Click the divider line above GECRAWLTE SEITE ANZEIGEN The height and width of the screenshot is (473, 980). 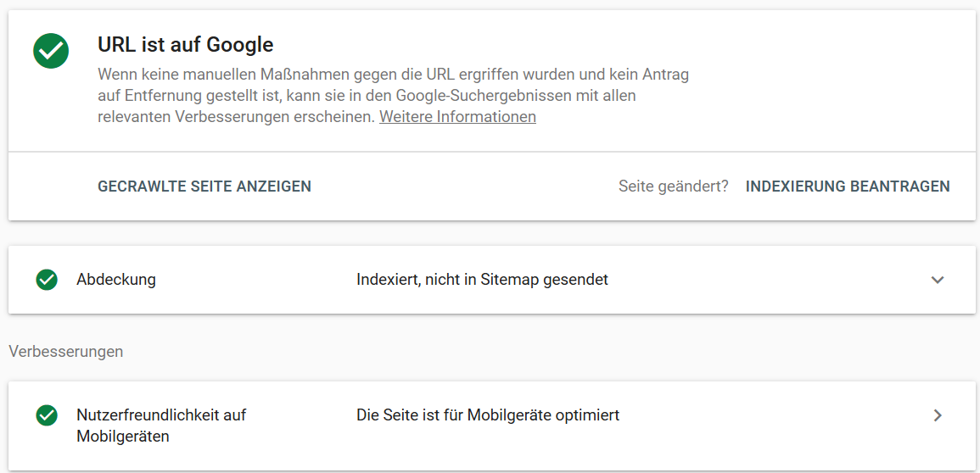click(492, 151)
